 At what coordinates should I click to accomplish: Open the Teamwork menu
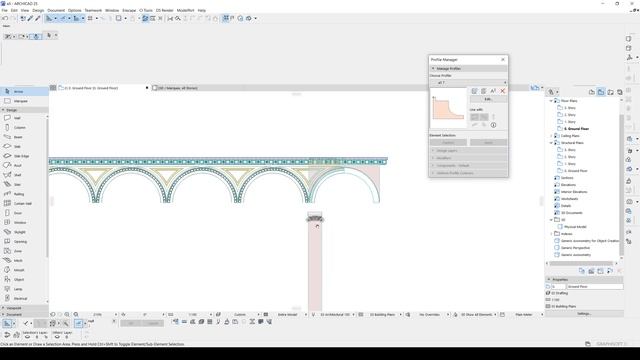click(x=93, y=10)
